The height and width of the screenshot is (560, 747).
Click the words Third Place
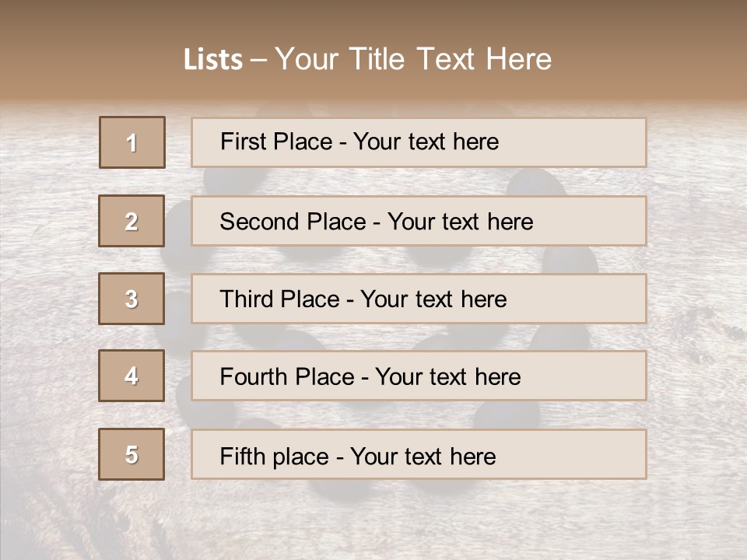point(279,299)
